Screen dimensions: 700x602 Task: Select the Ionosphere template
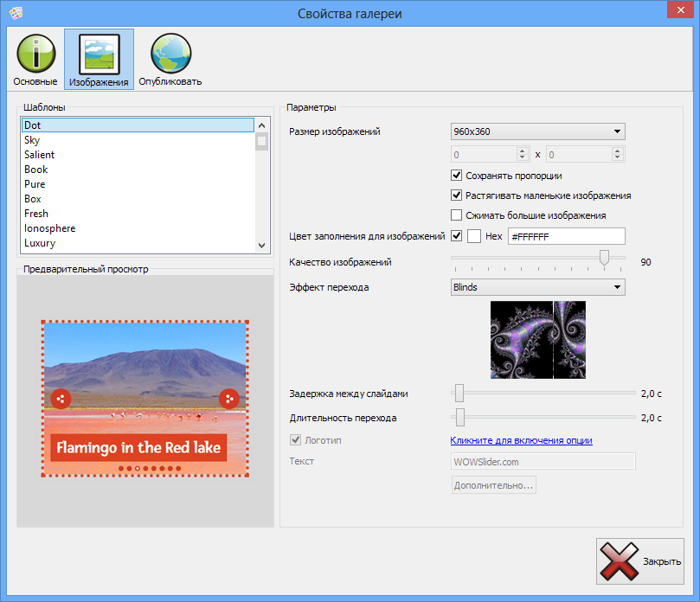pyautogui.click(x=138, y=228)
